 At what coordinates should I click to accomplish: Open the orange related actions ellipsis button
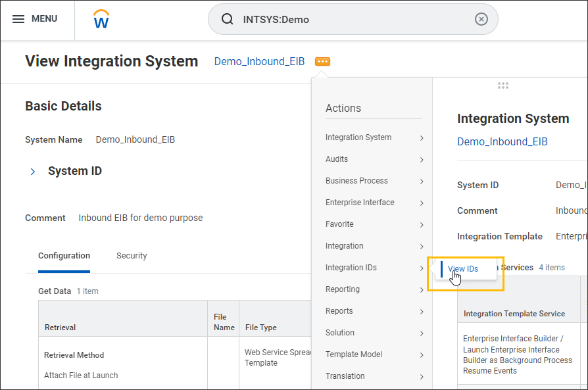322,62
